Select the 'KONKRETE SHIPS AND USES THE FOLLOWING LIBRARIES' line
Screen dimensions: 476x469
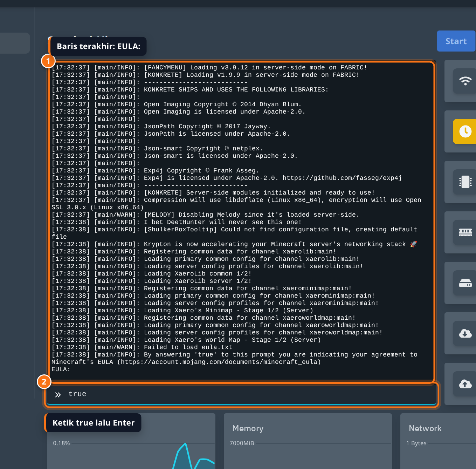coord(190,90)
